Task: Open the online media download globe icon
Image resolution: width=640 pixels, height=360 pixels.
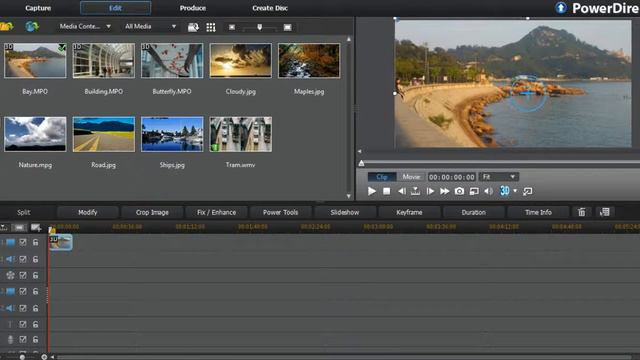Action: coord(32,27)
